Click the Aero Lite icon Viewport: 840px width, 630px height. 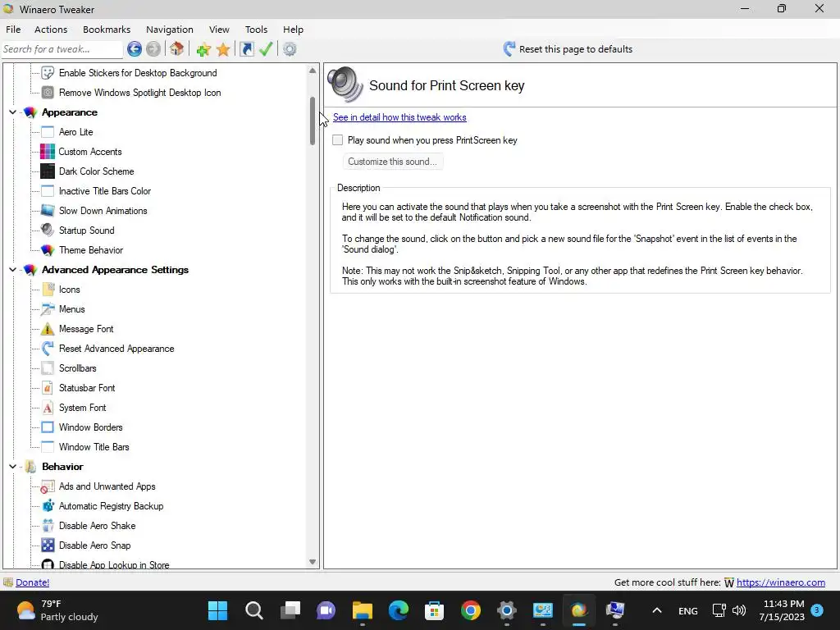(x=48, y=132)
